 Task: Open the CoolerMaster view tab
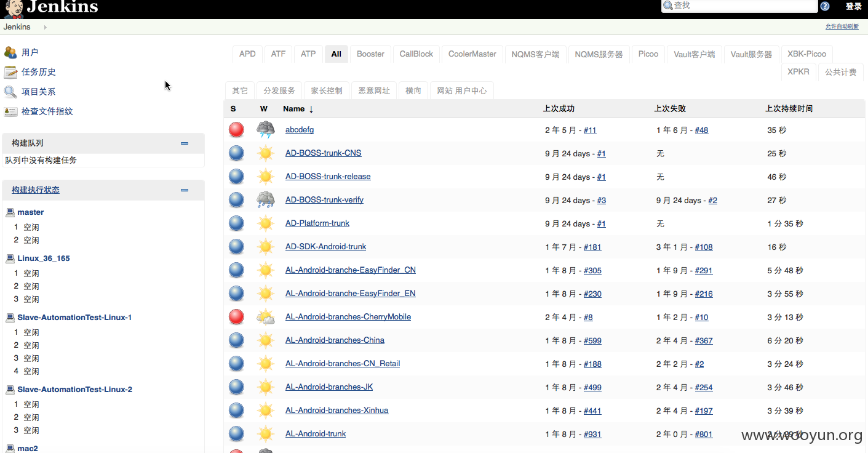[472, 54]
